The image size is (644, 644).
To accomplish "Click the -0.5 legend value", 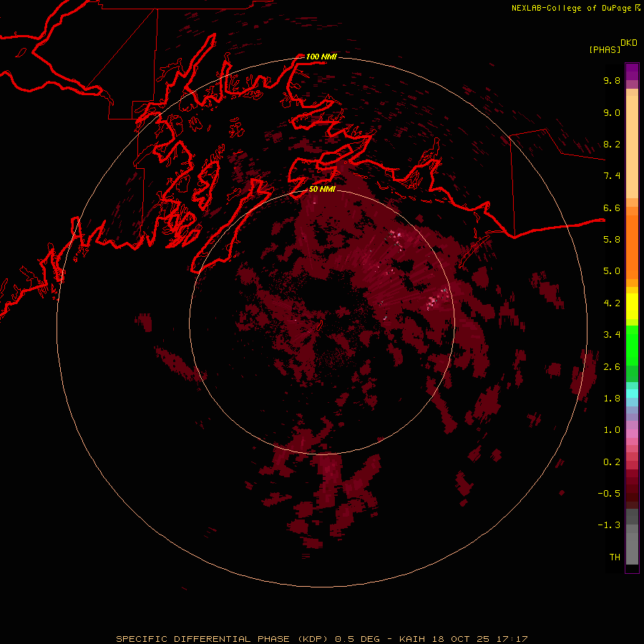I will pos(609,494).
